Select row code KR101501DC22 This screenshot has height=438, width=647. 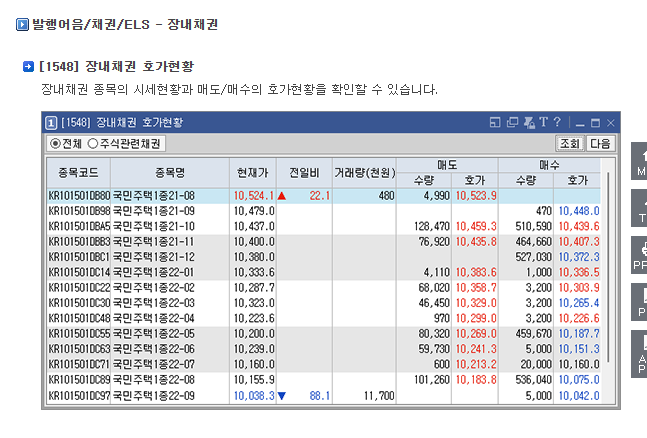coord(79,288)
